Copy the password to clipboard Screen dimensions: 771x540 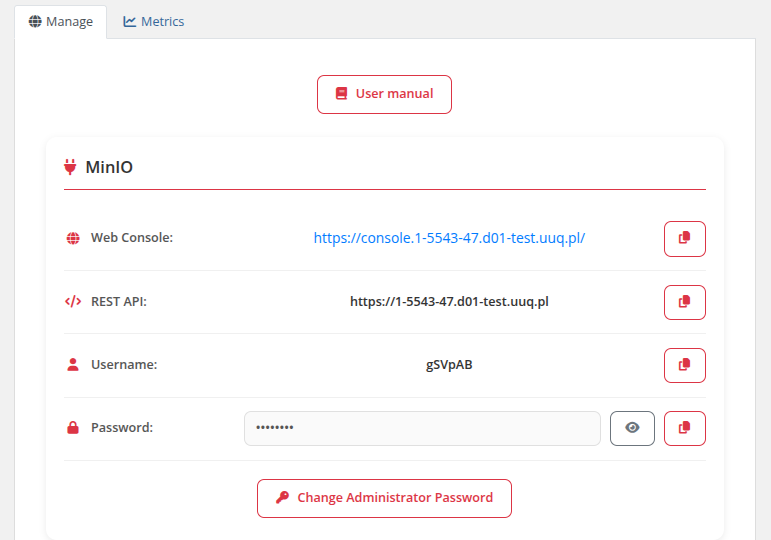(684, 428)
